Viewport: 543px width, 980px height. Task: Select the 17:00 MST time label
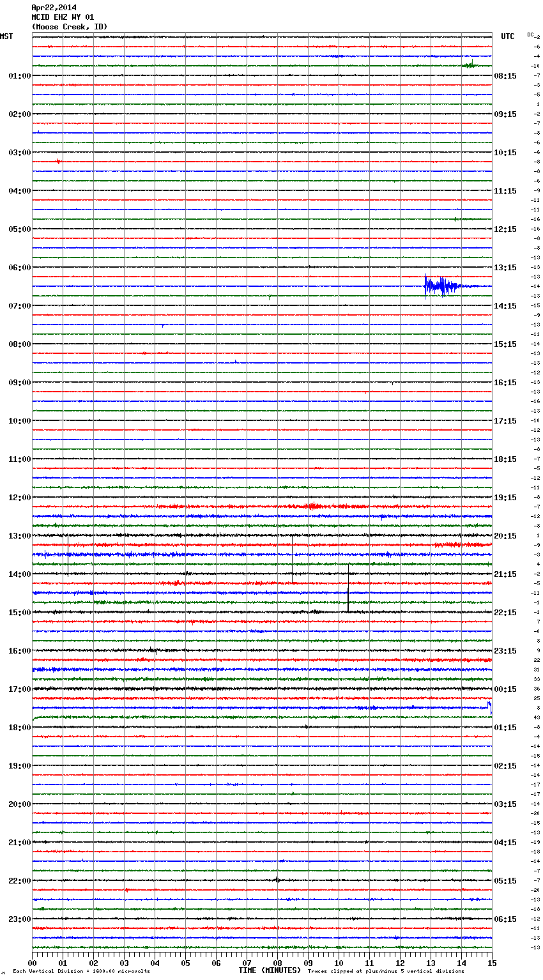tap(20, 689)
